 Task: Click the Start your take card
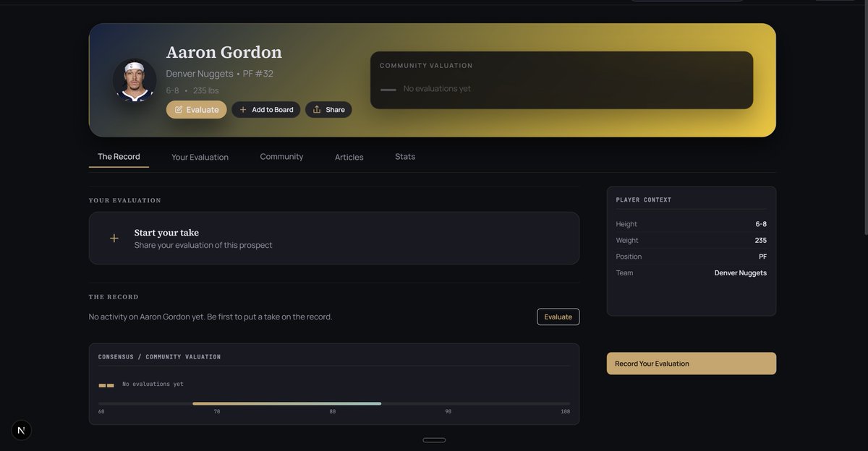click(x=334, y=239)
